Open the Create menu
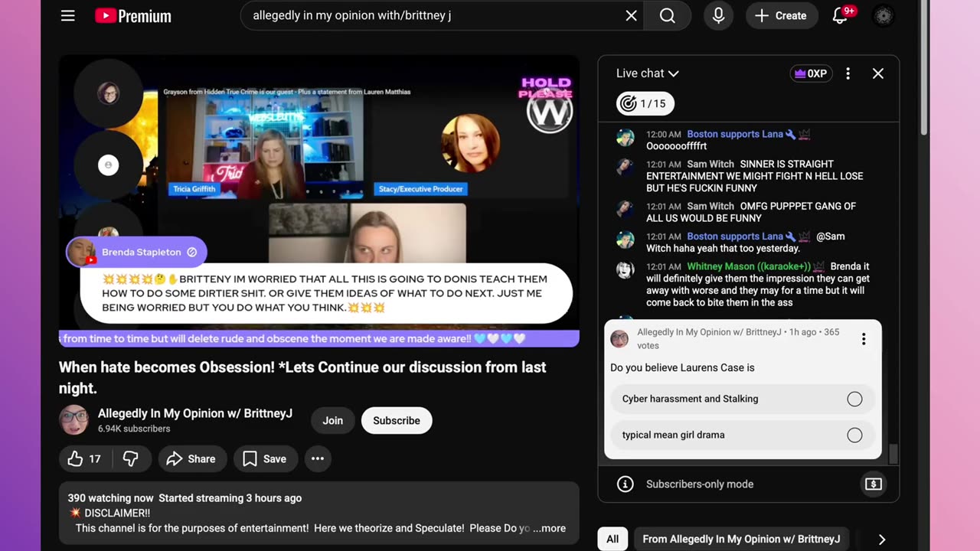Screen dimensions: 980x551 point(780,15)
